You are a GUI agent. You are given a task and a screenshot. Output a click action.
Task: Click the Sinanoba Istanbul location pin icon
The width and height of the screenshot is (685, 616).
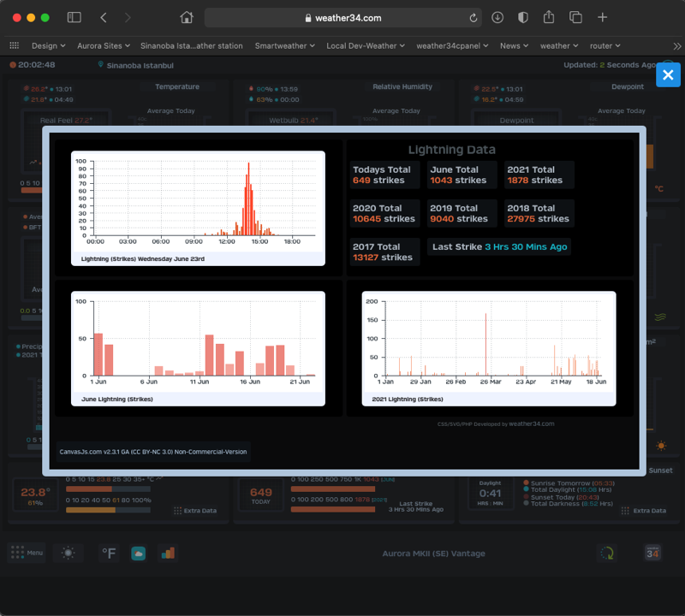pos(100,65)
